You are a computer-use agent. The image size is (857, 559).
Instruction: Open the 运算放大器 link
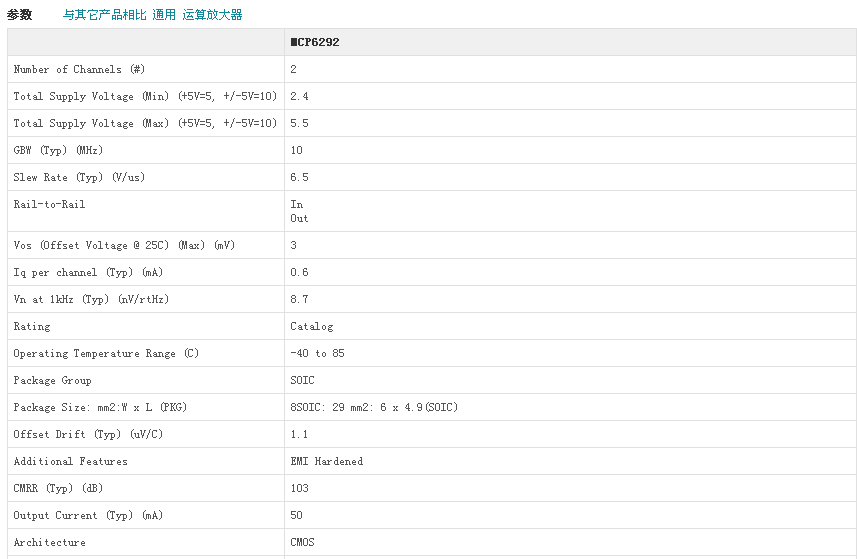click(212, 15)
